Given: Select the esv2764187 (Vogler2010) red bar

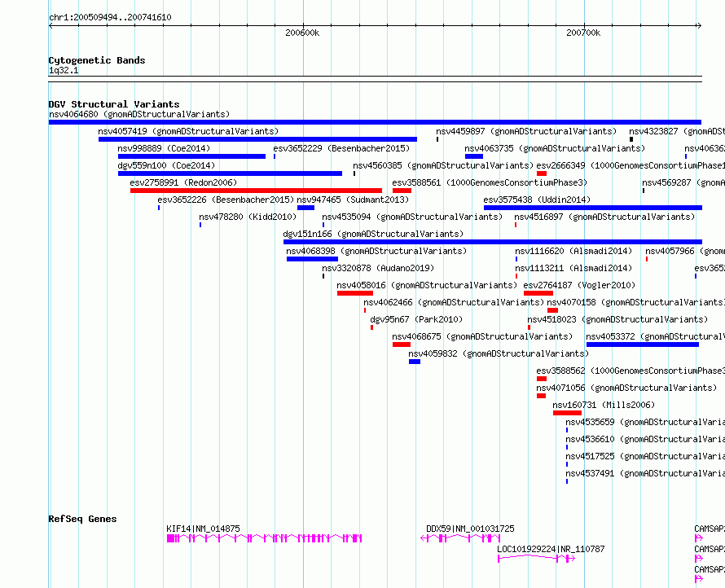Looking at the screenshot, I should pos(538,293).
